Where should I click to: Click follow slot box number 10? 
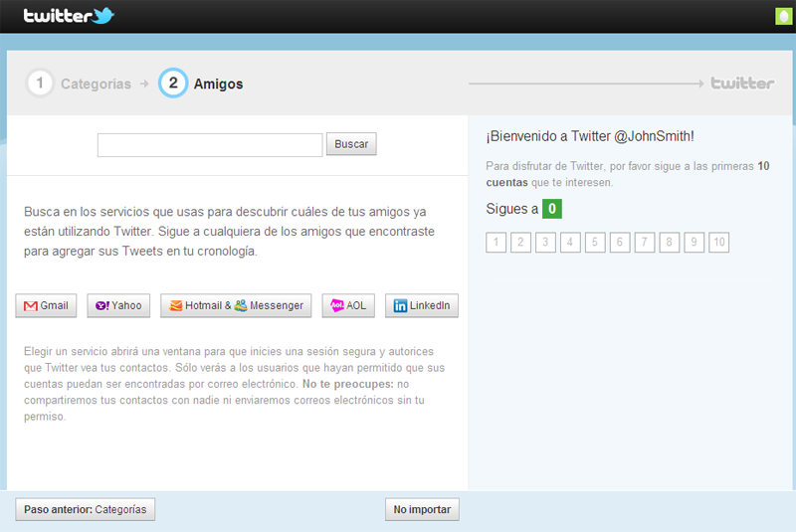pos(718,243)
